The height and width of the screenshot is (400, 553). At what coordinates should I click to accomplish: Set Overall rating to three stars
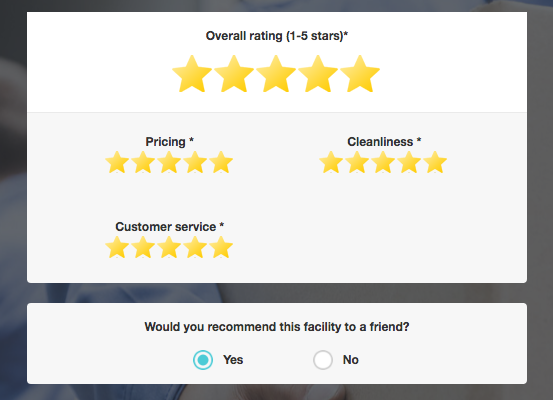tap(276, 74)
